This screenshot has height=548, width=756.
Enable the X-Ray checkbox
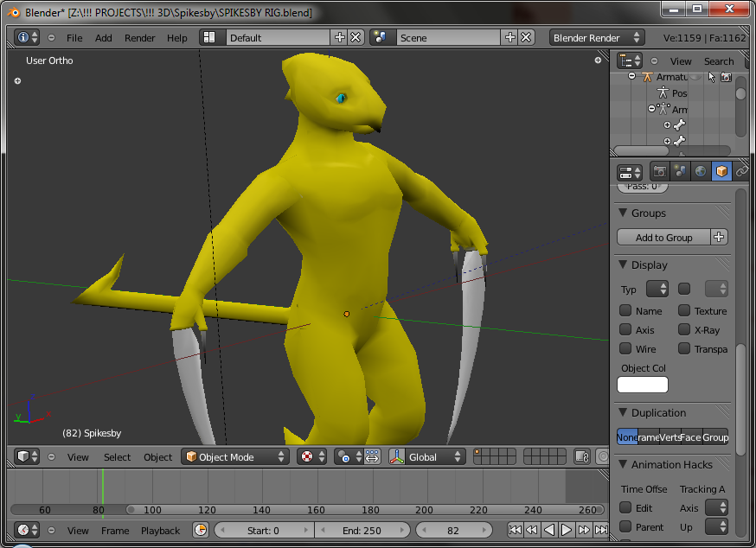[x=684, y=330]
